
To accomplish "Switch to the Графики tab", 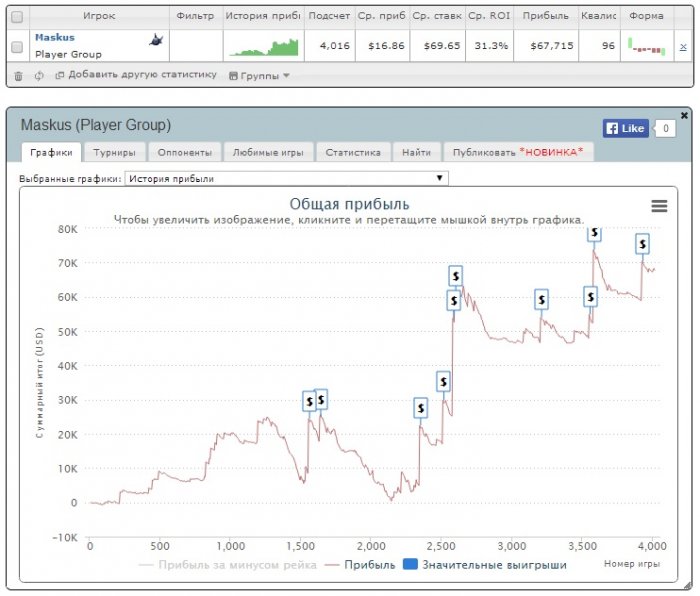I will coord(51,153).
